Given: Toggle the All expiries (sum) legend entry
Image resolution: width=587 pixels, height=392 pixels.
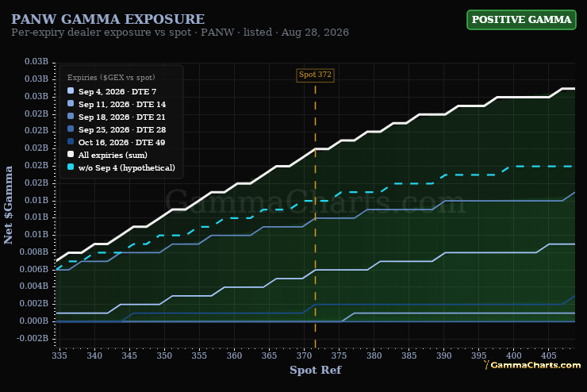Looking at the screenshot, I should (x=107, y=155).
